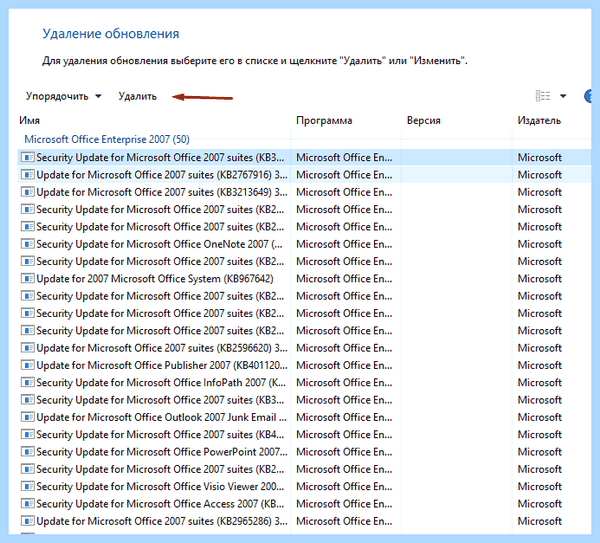Click the icon of the KB4... security update
Viewport: 600px width, 543px height.
click(28, 435)
